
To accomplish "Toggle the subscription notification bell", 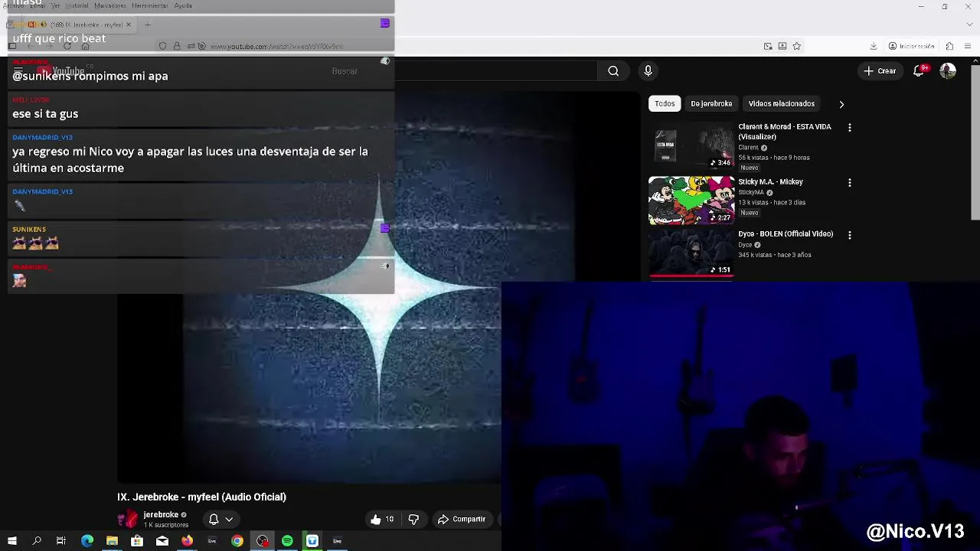I will (214, 519).
